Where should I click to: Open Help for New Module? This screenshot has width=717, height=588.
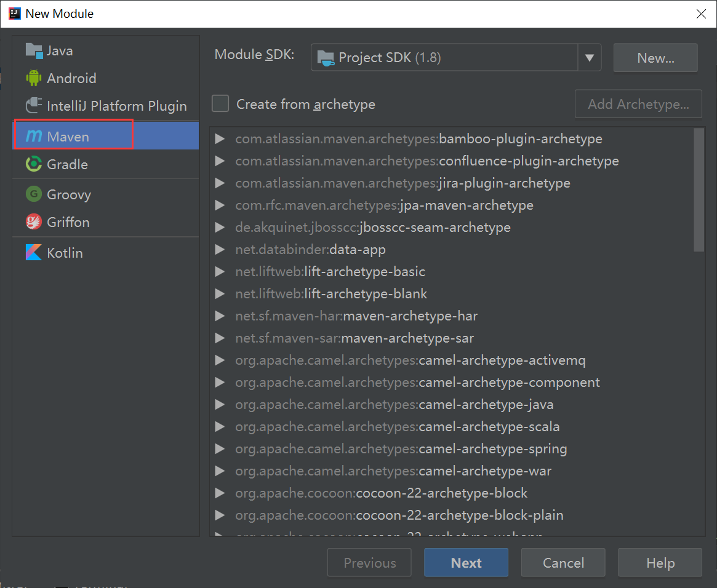(x=660, y=562)
